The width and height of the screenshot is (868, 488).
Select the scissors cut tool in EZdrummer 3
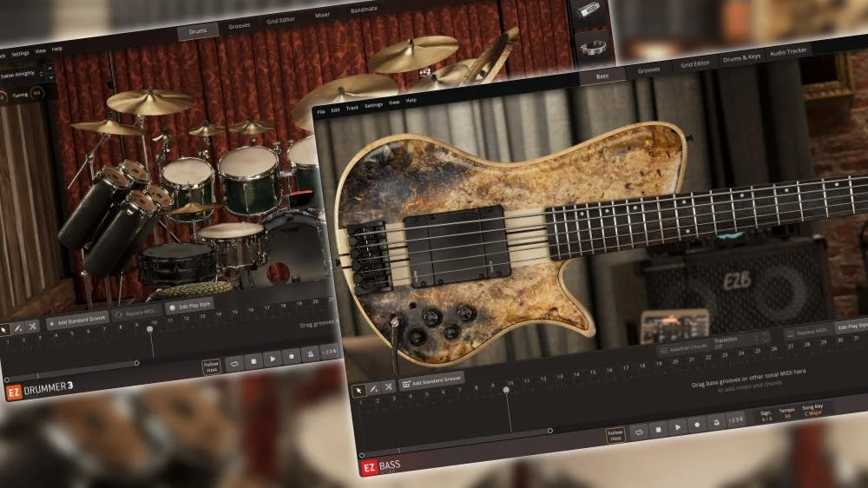[33, 326]
